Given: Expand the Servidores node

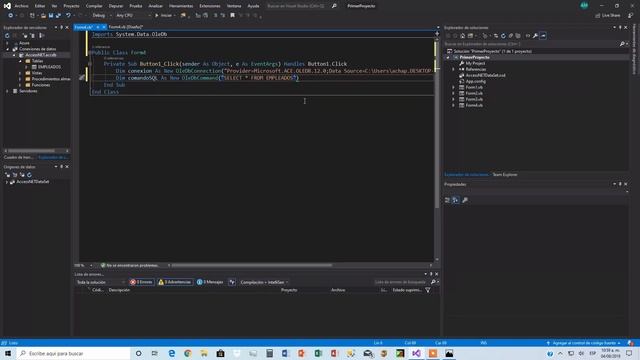Looking at the screenshot, I should pos(7,91).
